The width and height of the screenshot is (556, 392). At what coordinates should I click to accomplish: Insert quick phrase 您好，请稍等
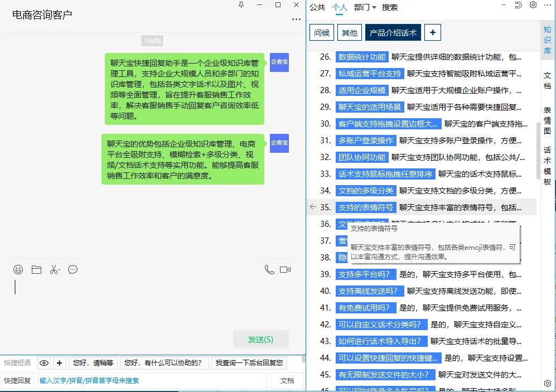tap(93, 363)
